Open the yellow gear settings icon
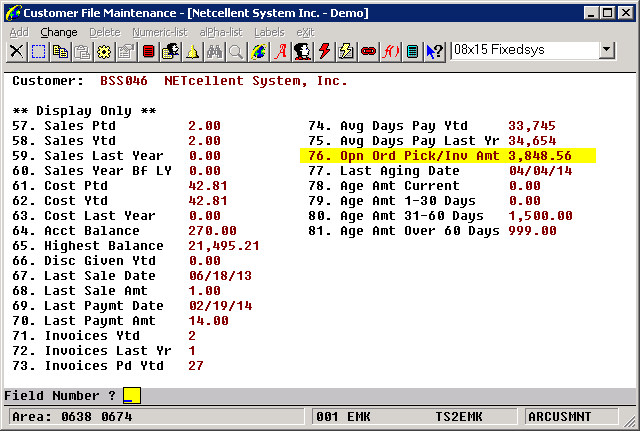The image size is (640, 431). [x=104, y=52]
